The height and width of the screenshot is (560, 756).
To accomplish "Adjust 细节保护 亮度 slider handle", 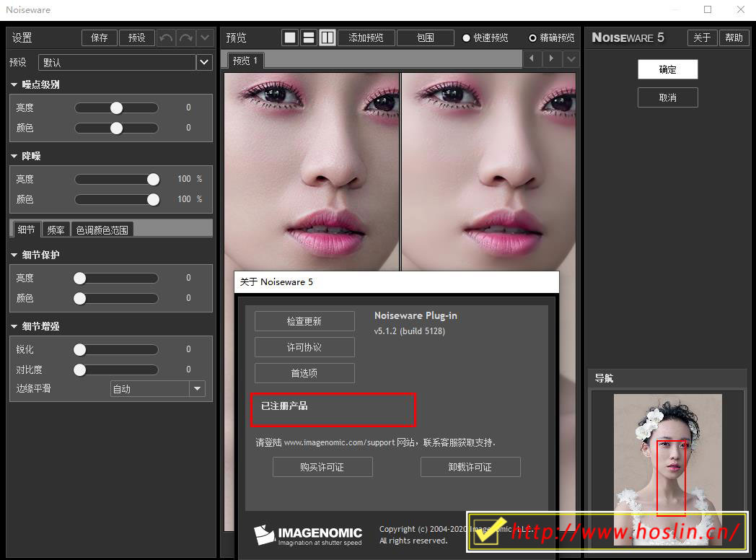I will pos(79,279).
